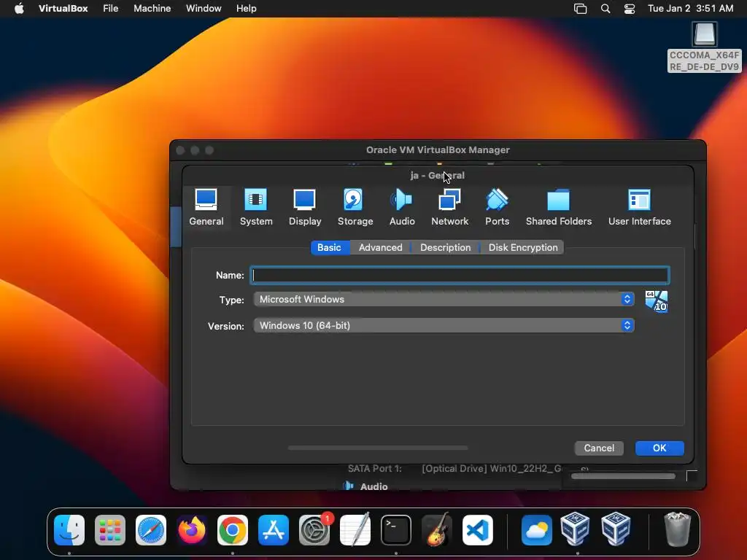
Task: Click the horizontal scrollbar in Manager details pane
Action: [x=623, y=476]
